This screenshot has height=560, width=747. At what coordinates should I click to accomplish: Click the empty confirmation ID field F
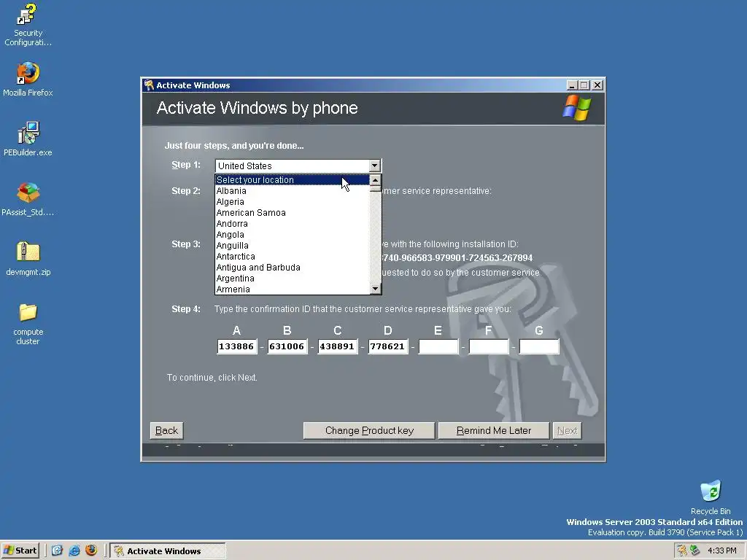(489, 346)
